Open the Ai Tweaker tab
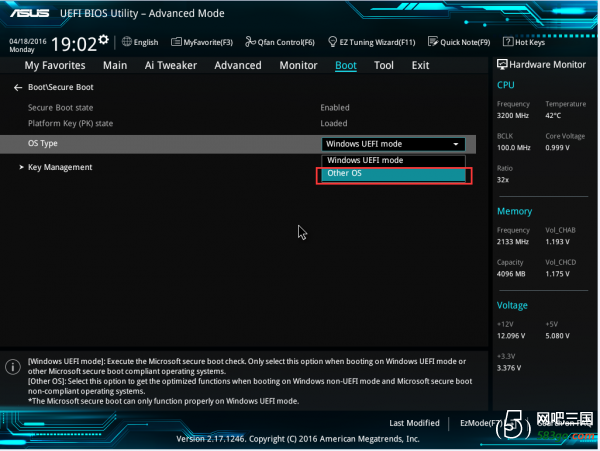The width and height of the screenshot is (600, 451). pyautogui.click(x=171, y=65)
